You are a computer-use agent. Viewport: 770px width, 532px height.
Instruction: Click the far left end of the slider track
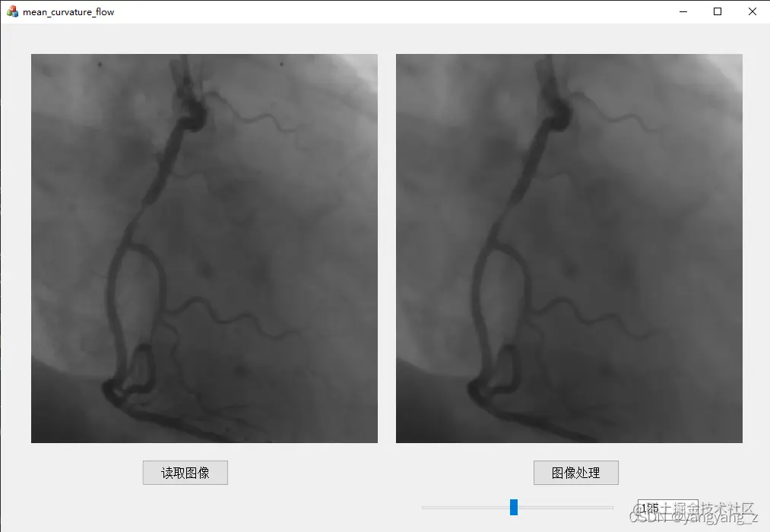(x=423, y=508)
